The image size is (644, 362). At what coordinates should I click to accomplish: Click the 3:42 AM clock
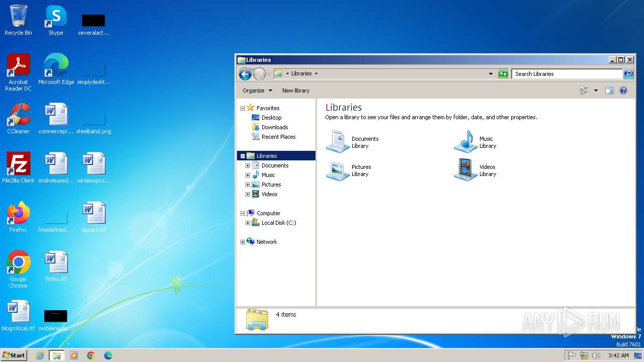click(618, 355)
